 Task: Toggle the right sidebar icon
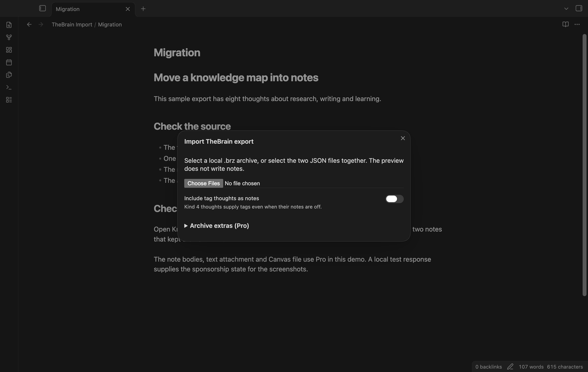[x=579, y=8]
